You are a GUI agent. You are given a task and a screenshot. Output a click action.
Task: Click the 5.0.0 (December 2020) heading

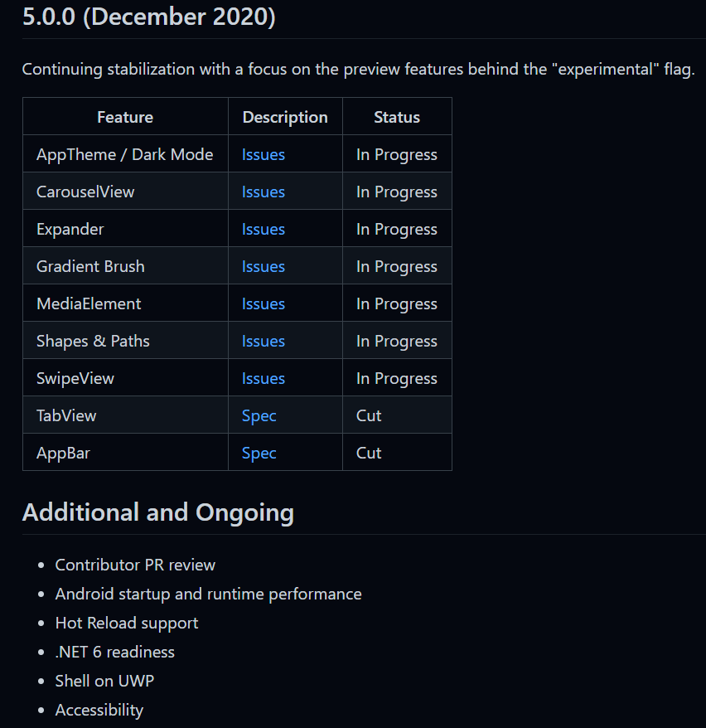click(149, 17)
